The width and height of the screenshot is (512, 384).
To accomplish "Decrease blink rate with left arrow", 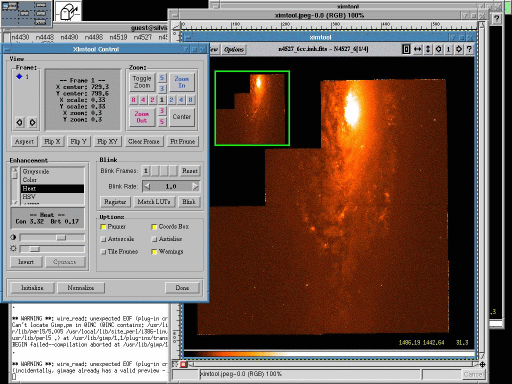I will click(147, 186).
